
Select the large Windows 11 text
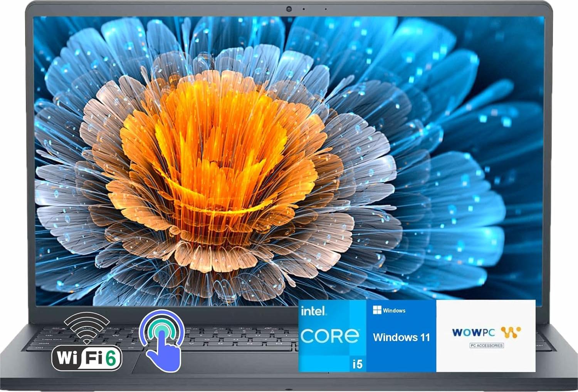coord(401,338)
